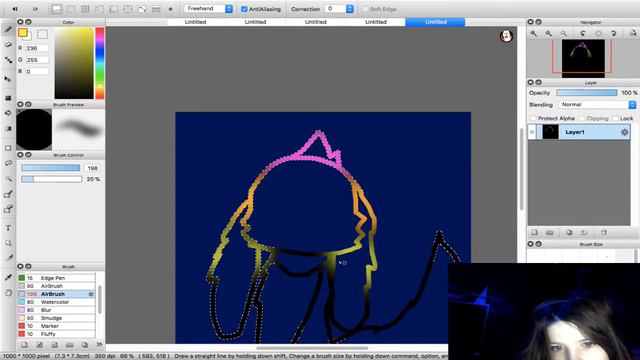Viewport: 640px width, 360px height.
Task: Flip canvas view in Navigator
Action: coord(633,33)
